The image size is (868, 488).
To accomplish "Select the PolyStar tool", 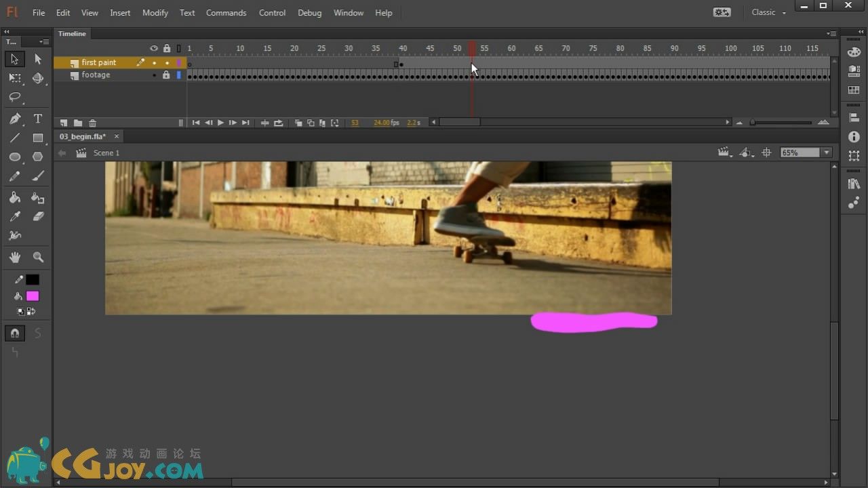I will click(38, 157).
